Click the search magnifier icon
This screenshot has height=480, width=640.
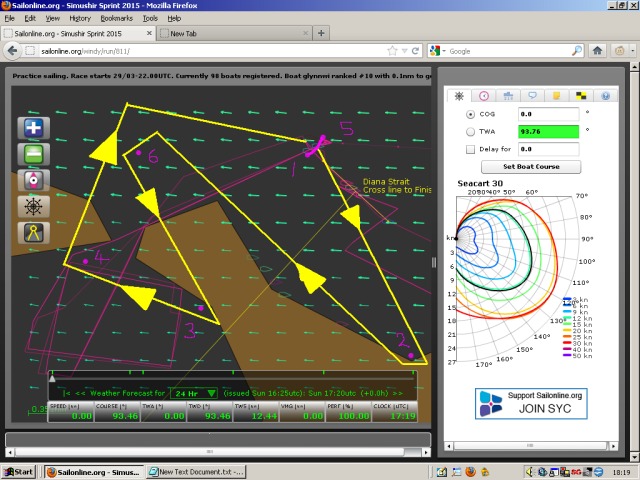pos(577,51)
